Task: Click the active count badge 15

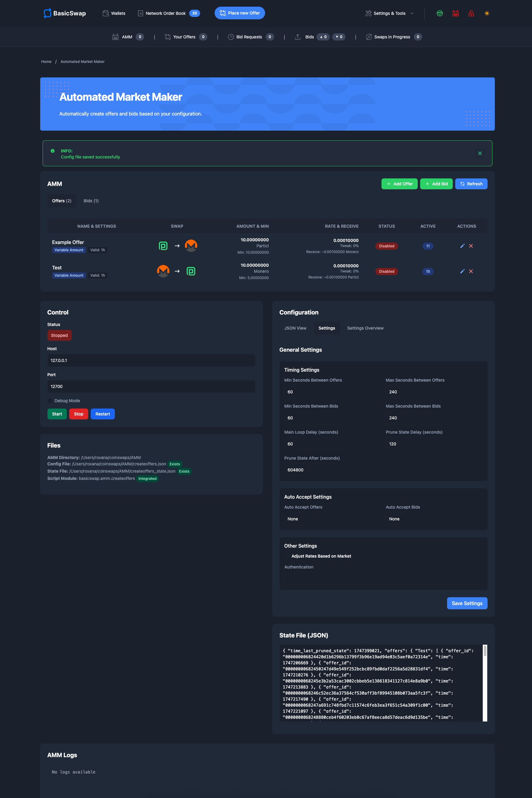Action: [x=428, y=272]
